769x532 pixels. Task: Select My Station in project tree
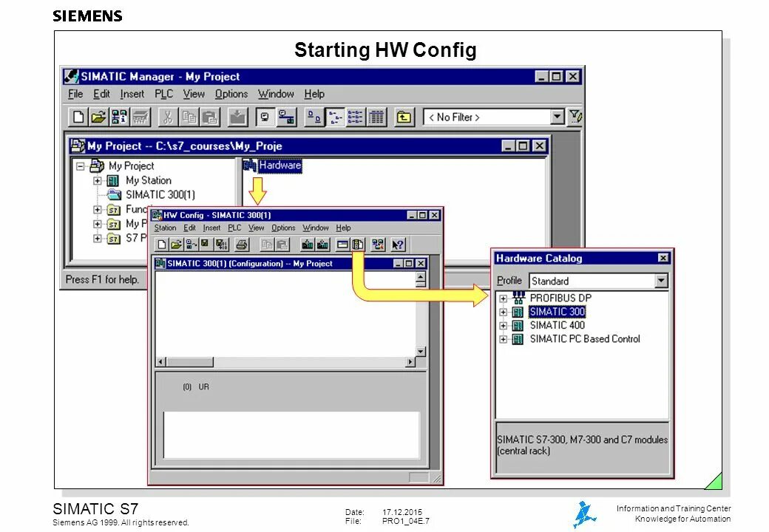pos(149,181)
